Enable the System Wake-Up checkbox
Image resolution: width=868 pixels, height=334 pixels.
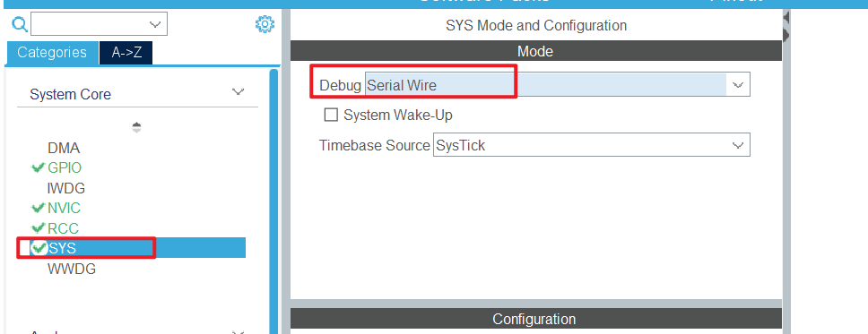click(331, 115)
